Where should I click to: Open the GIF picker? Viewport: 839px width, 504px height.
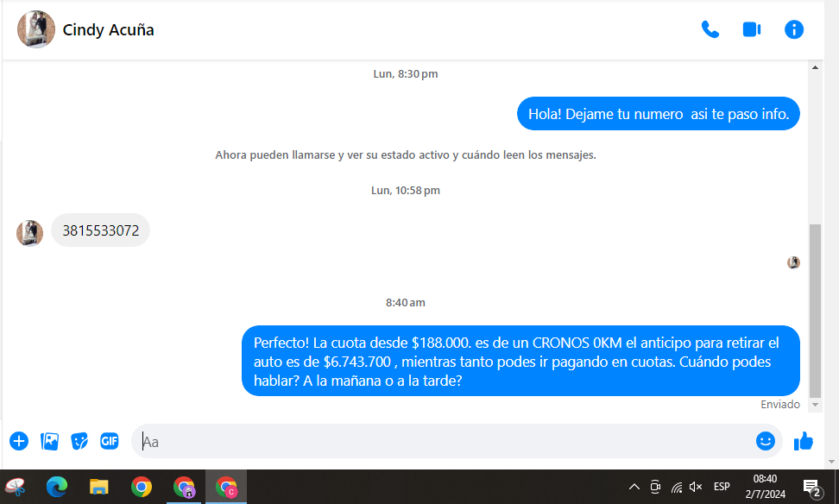coord(109,441)
